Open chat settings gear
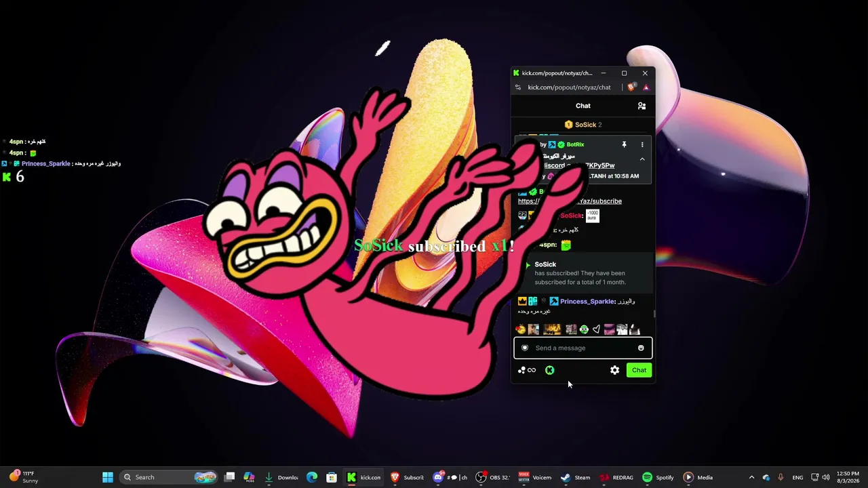 point(614,370)
